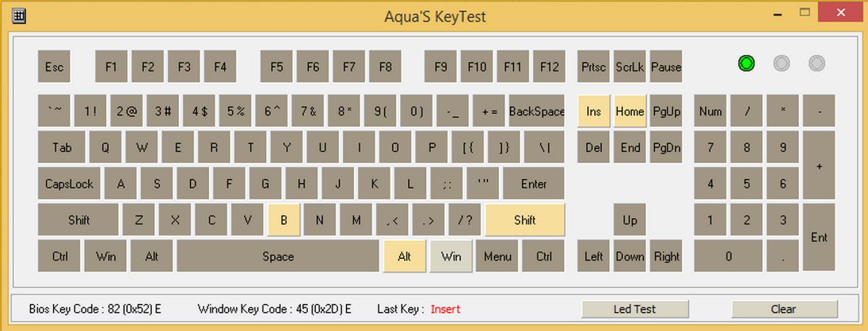Click the numpad slash key tile
Screen dimensions: 868x331
click(x=747, y=111)
